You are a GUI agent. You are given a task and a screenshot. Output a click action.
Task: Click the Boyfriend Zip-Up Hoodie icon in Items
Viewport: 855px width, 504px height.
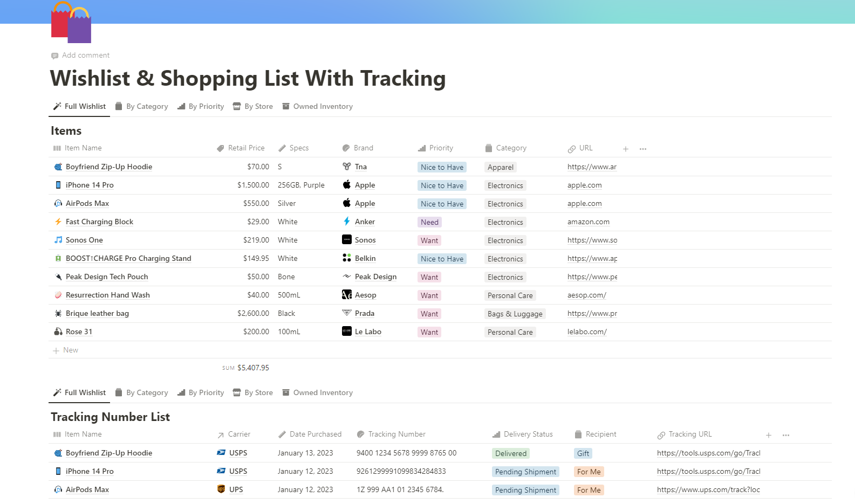(x=58, y=167)
